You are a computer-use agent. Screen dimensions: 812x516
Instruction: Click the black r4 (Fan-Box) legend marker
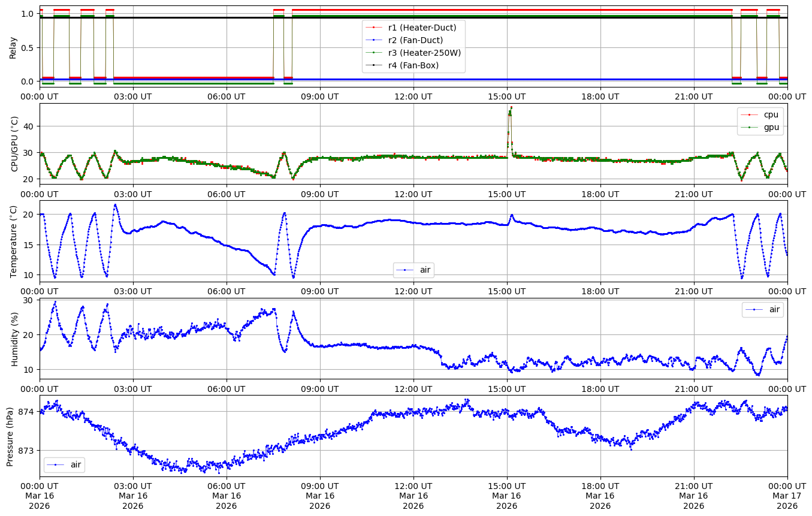click(x=375, y=65)
